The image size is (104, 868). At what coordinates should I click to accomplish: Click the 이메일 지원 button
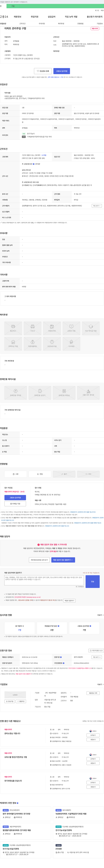(x=15, y=504)
